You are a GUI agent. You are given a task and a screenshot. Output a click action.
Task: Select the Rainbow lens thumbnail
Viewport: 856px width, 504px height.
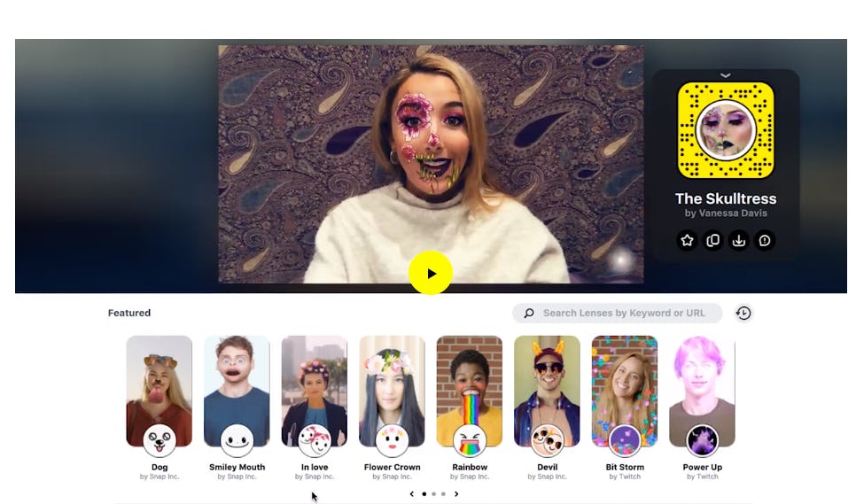pos(470,392)
